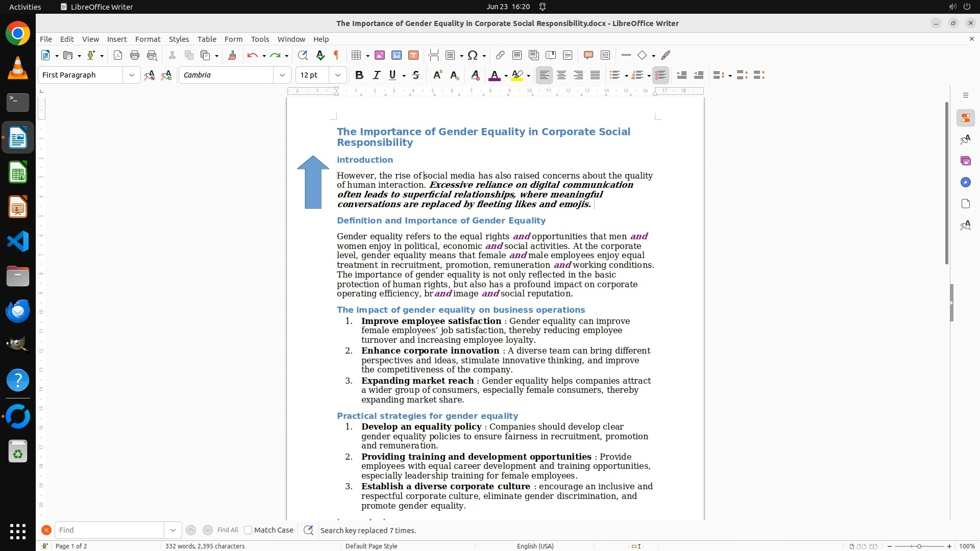Viewport: 980px width, 551px height.
Task: Click the Find All button
Action: click(x=228, y=530)
